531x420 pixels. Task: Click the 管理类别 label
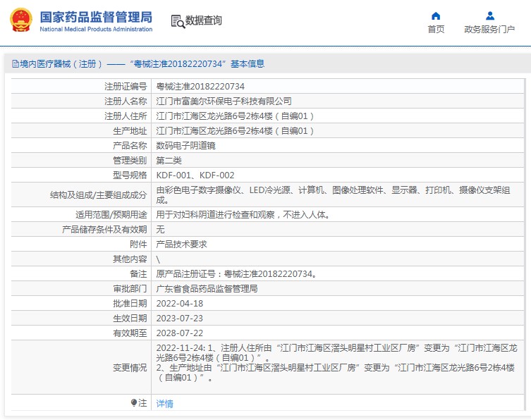point(130,161)
